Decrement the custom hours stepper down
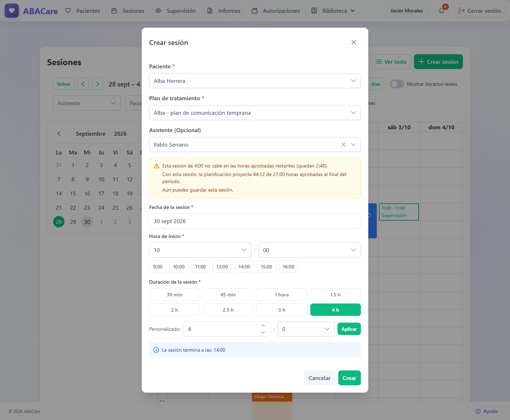The height and width of the screenshot is (420, 510). pos(263,333)
